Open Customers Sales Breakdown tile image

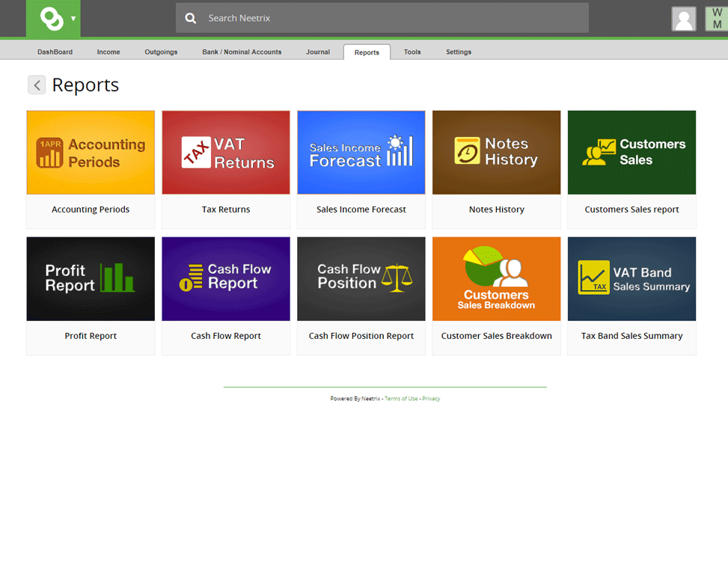click(x=496, y=278)
